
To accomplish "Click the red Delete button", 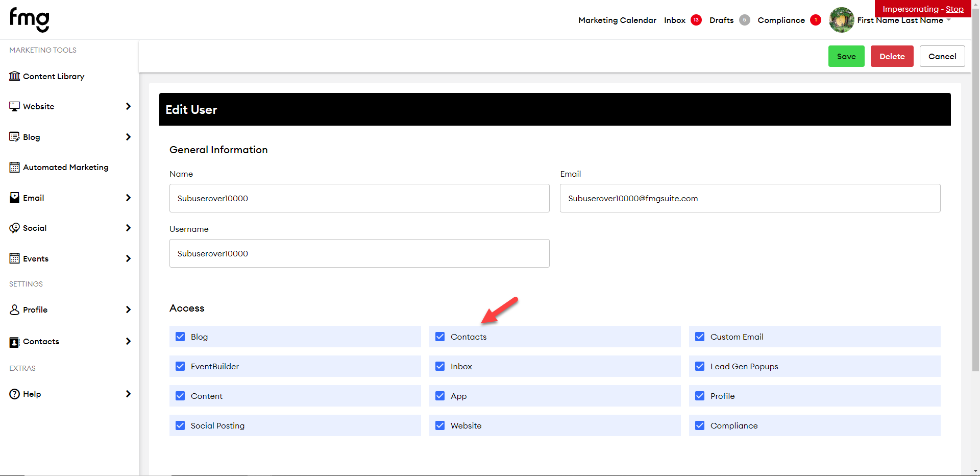I will pos(892,56).
